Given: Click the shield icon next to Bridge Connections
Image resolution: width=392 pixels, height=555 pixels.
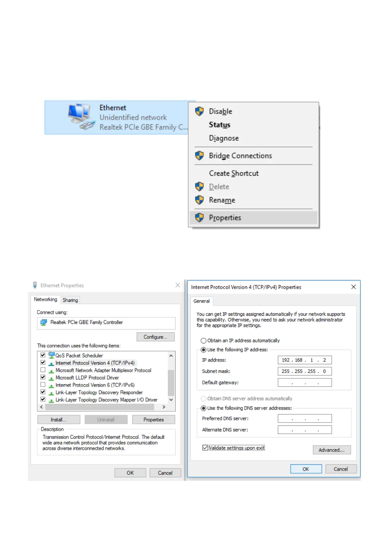Looking at the screenshot, I should 199,156.
